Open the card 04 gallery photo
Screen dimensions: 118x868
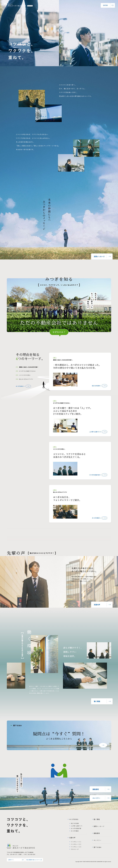(65, 512)
